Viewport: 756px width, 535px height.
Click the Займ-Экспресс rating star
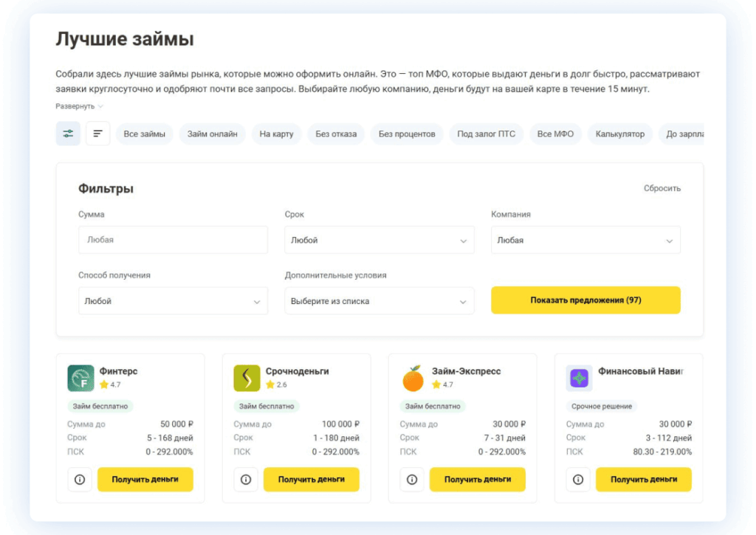436,384
